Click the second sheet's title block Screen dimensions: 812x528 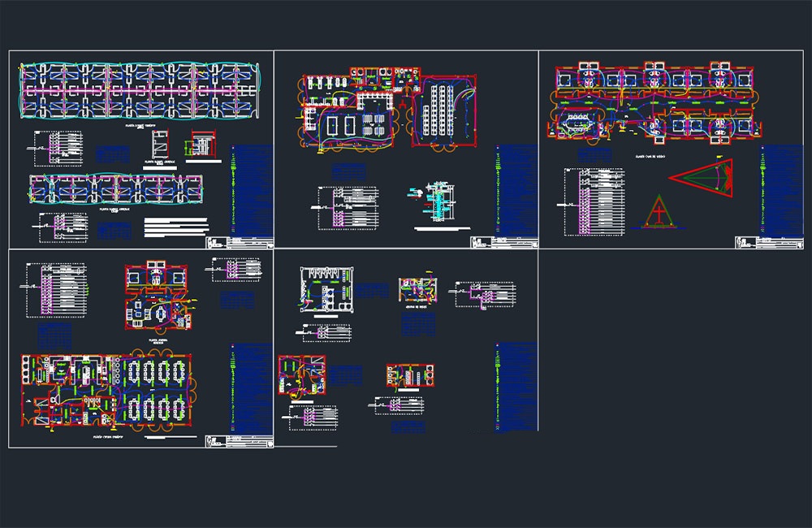pos(504,243)
